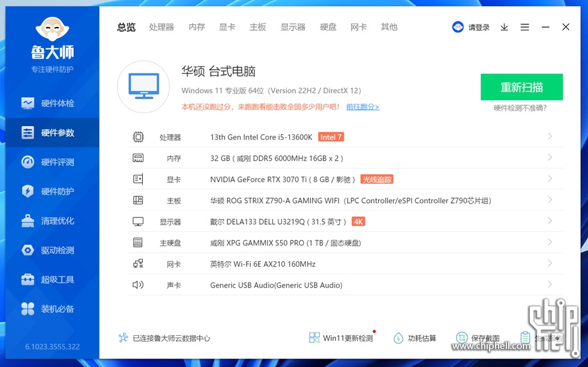Click 13th Gen Intel Core i5-13600K text
This screenshot has width=588, height=367.
(261, 138)
